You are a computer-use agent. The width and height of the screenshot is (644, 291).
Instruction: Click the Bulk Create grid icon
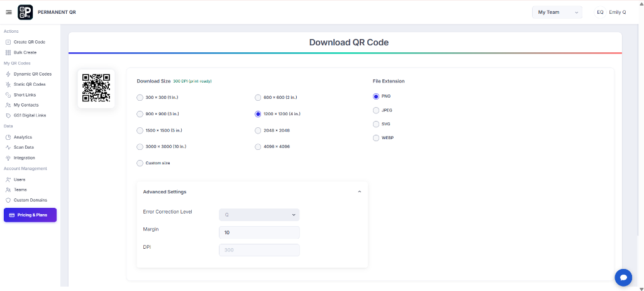pyautogui.click(x=8, y=53)
